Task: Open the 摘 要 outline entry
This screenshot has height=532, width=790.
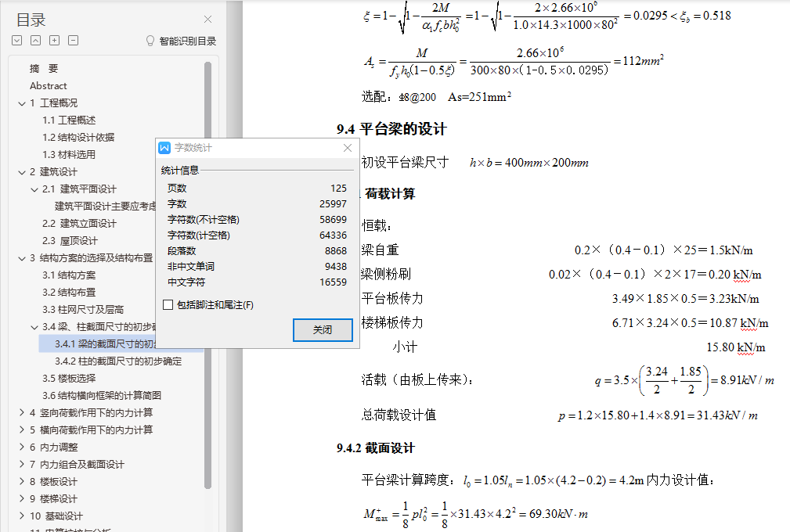Action: point(44,68)
